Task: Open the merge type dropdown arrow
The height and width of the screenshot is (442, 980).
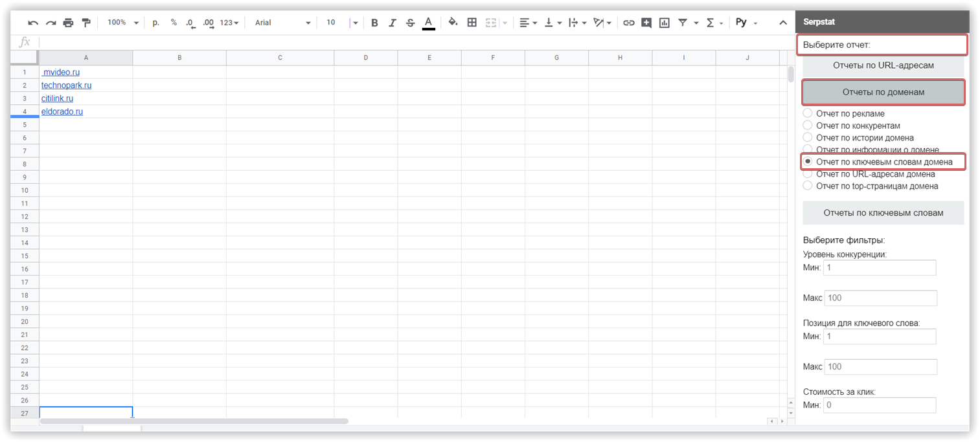Action: click(505, 23)
